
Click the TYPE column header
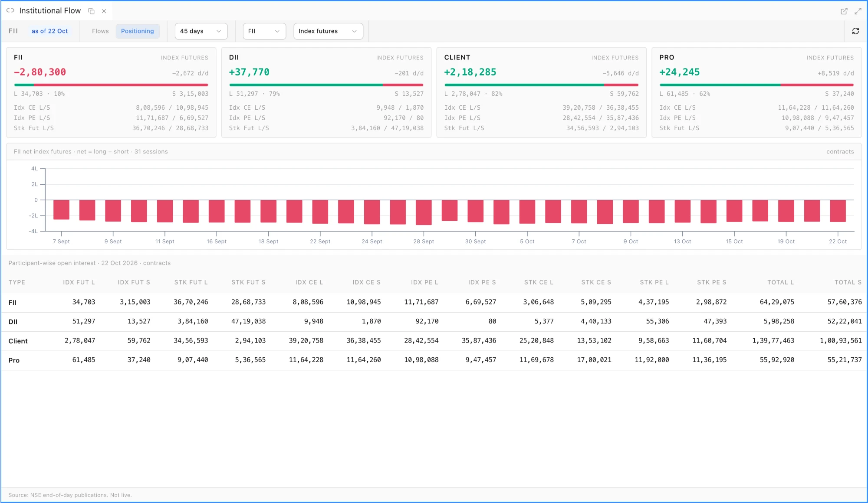[x=17, y=282]
